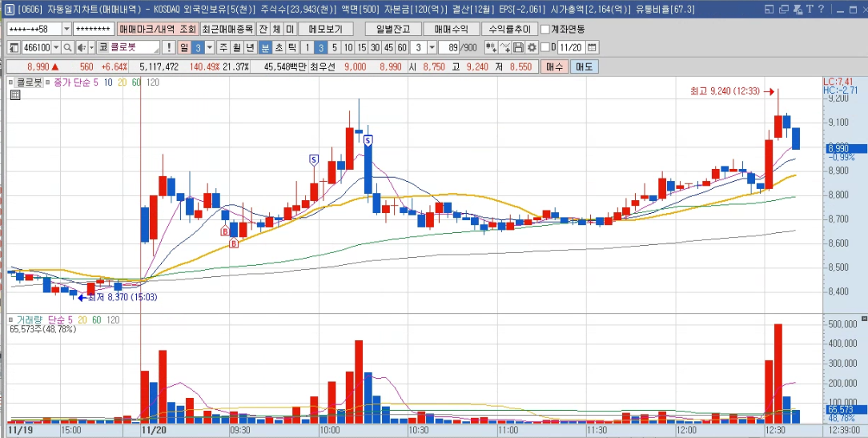The width and height of the screenshot is (868, 438).
Task: Select the 1 minute interval button
Action: click(307, 47)
